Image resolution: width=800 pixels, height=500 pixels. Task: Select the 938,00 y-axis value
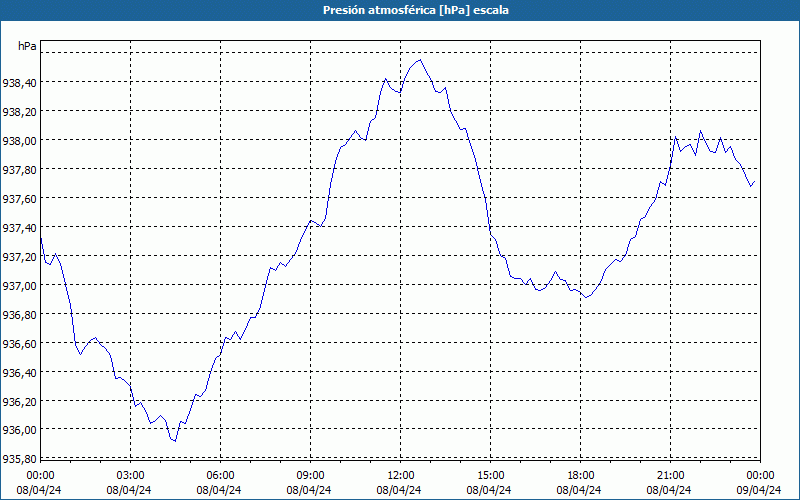(19, 141)
